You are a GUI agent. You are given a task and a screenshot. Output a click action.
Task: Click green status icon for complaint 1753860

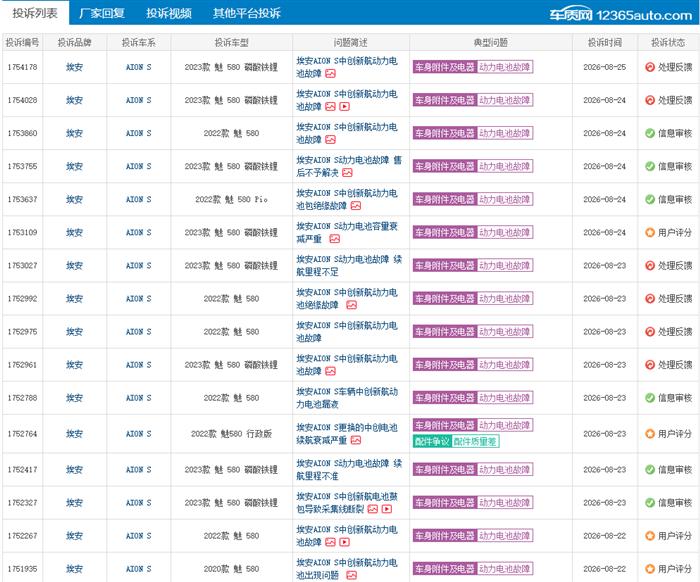tap(650, 133)
